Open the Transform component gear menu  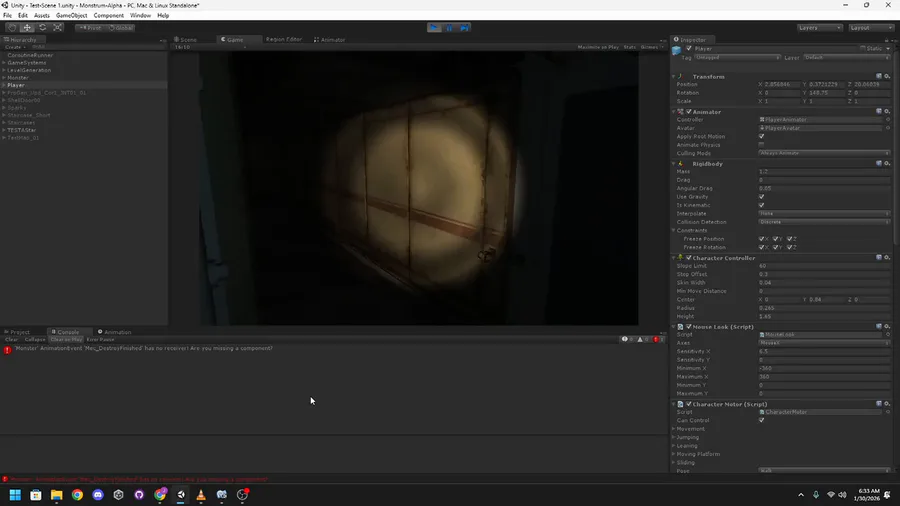click(x=887, y=76)
